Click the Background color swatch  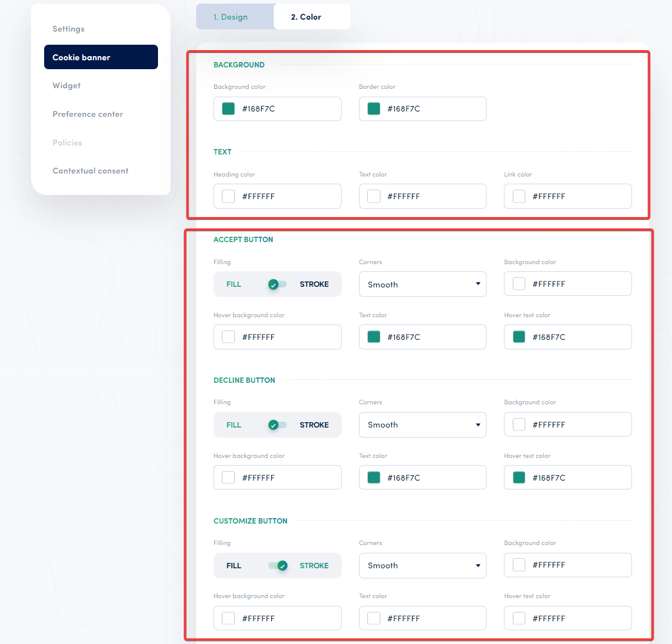(227, 109)
